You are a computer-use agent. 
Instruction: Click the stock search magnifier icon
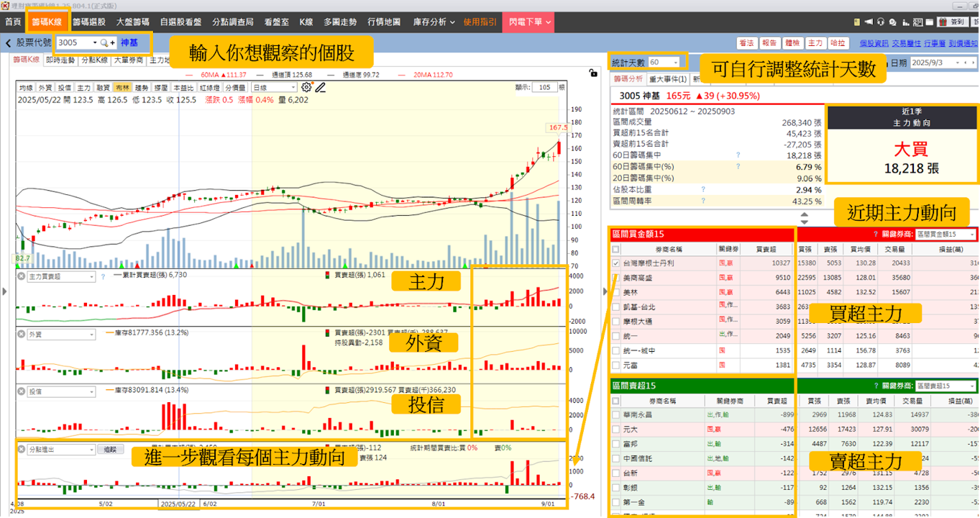pos(104,43)
